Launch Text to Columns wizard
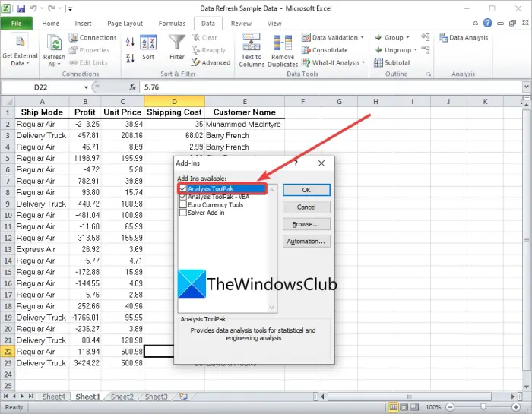Viewport: 532px width, 414px height. coord(252,50)
